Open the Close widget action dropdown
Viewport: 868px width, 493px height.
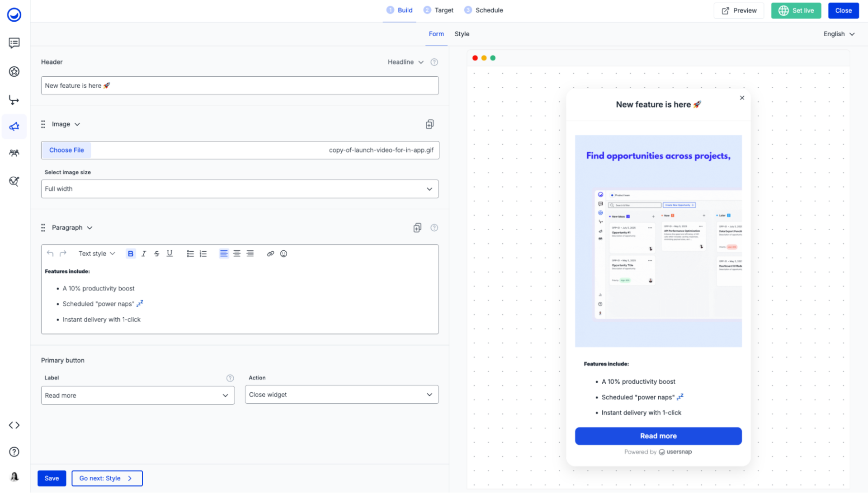coord(341,394)
